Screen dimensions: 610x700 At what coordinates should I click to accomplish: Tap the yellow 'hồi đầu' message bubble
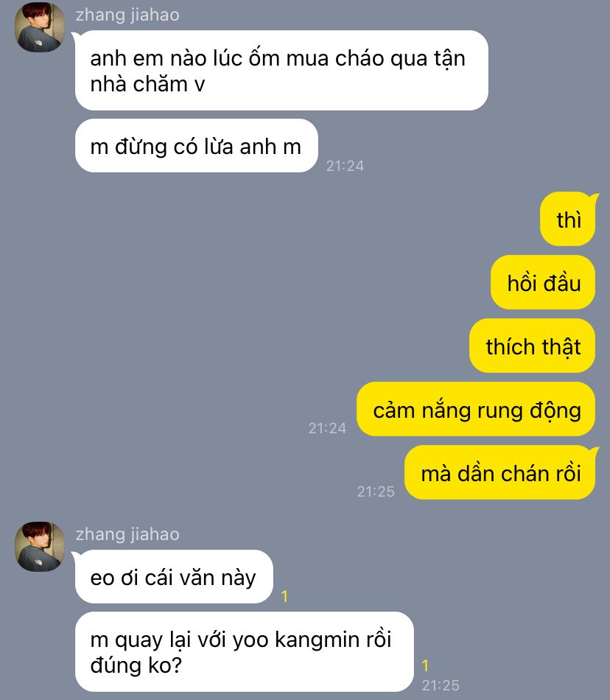point(543,283)
